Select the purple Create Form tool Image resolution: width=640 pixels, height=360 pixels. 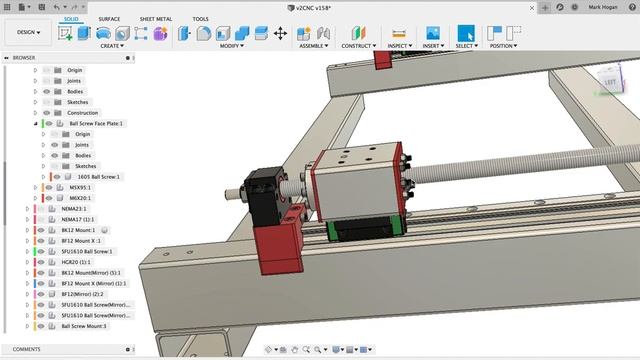160,33
